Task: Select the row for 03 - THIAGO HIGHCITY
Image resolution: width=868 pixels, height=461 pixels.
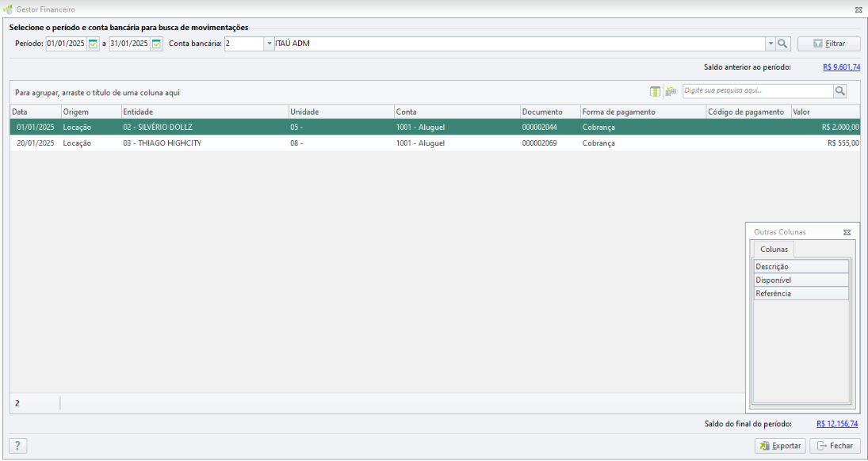Action: [435, 143]
